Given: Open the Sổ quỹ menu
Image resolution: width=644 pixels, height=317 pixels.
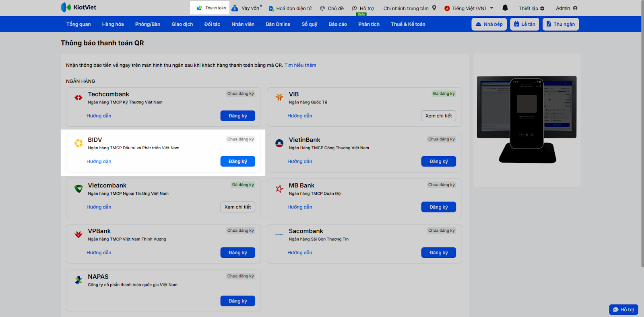Looking at the screenshot, I should tap(310, 24).
